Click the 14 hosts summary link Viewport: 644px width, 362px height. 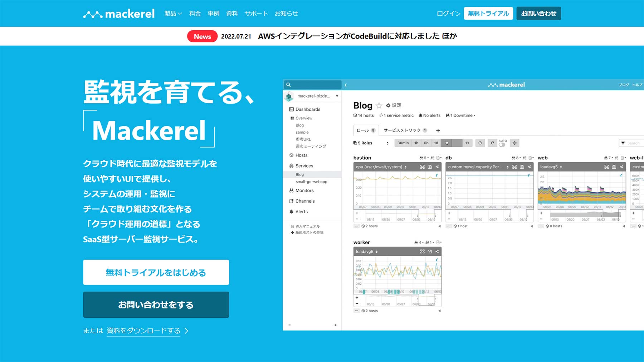364,115
